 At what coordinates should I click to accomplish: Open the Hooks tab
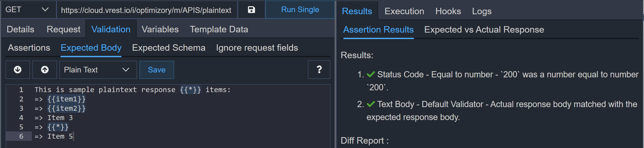[448, 11]
